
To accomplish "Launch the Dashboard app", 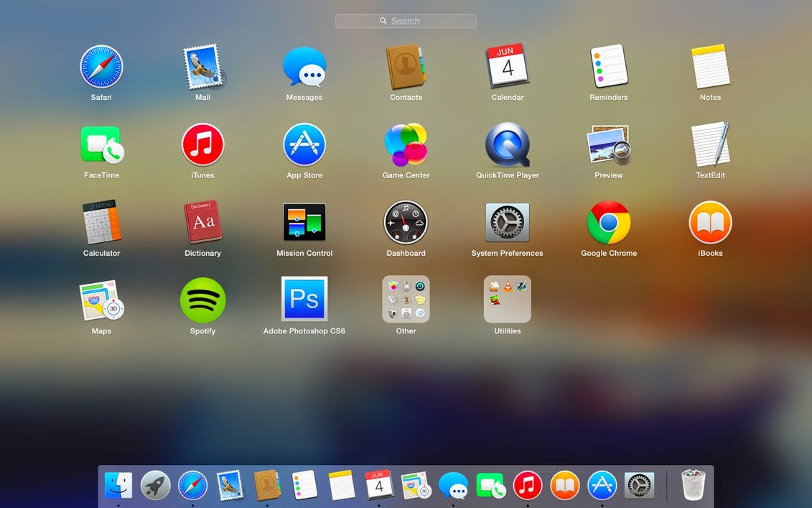I will [x=406, y=222].
